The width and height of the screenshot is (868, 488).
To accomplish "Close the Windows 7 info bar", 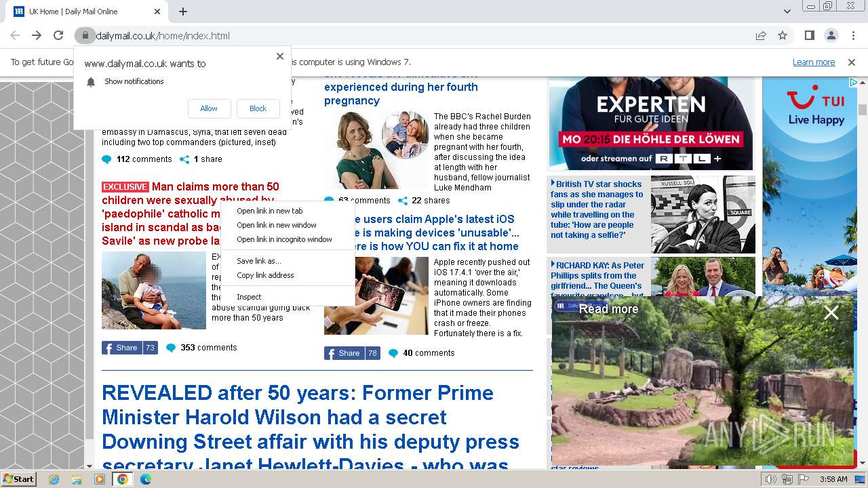I will [852, 62].
